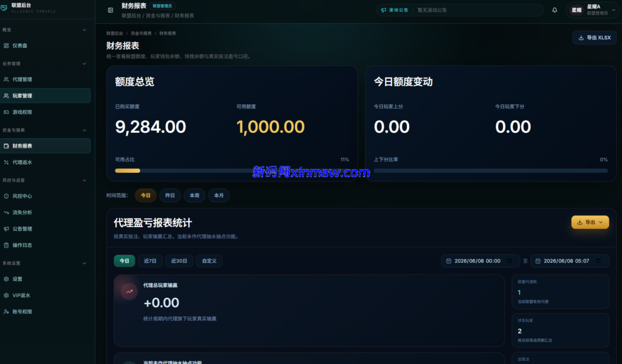622x364 pixels.
Task: Select 今日 in 时间范围 filter
Action: pos(146,195)
